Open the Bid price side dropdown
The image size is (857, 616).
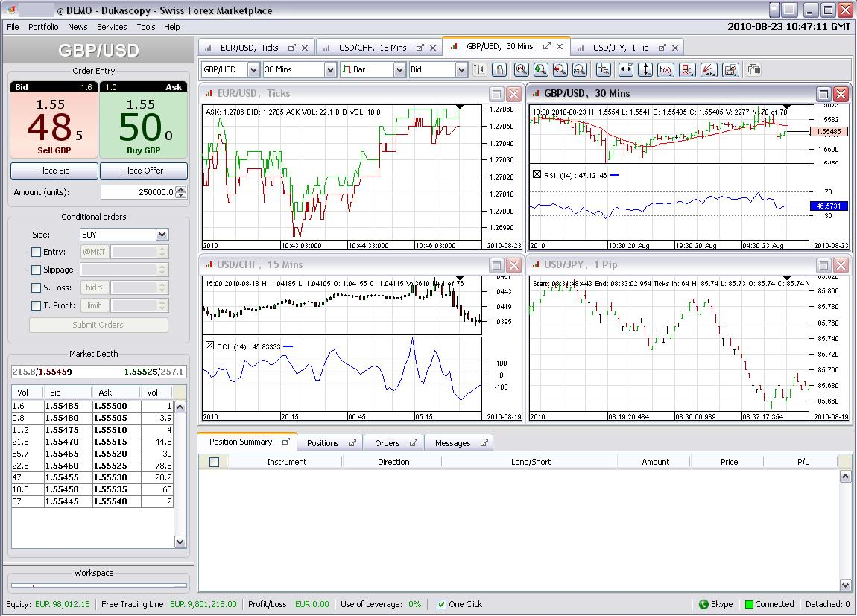(461, 70)
